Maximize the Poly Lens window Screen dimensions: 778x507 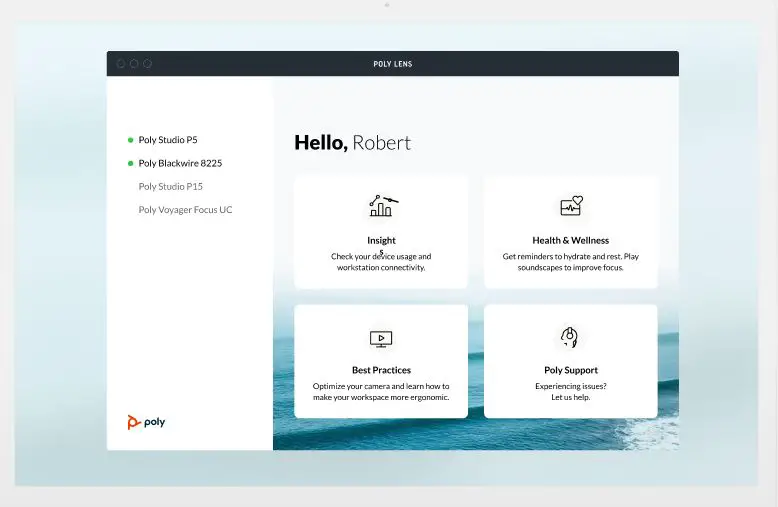point(147,63)
